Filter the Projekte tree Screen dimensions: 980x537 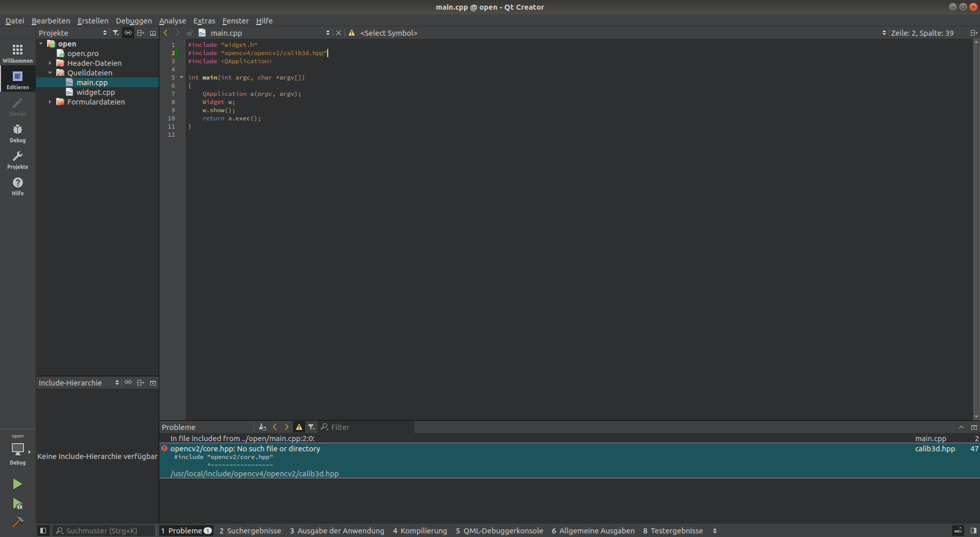[116, 33]
